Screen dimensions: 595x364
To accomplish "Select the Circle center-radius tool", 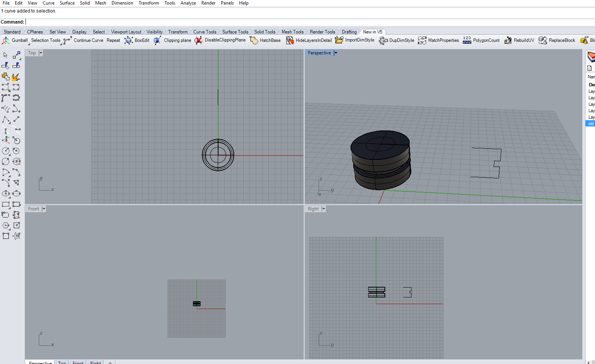I will [x=5, y=151].
